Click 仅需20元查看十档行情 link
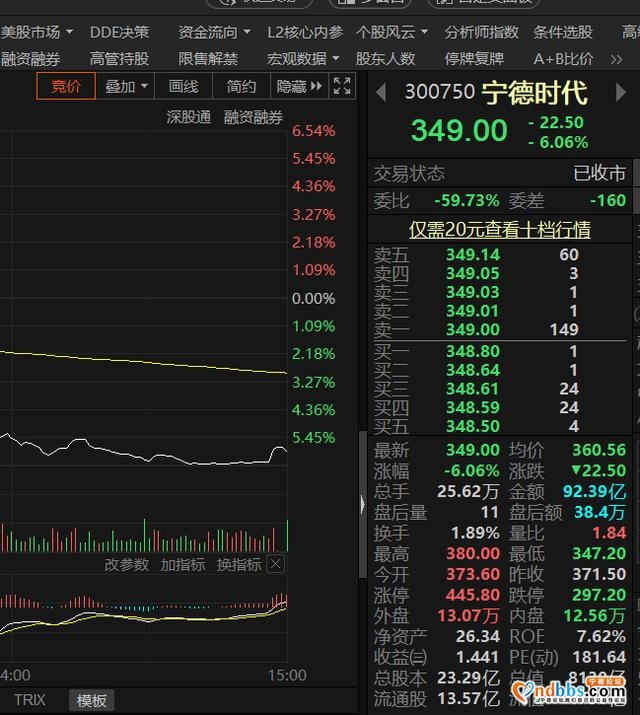 coord(500,229)
